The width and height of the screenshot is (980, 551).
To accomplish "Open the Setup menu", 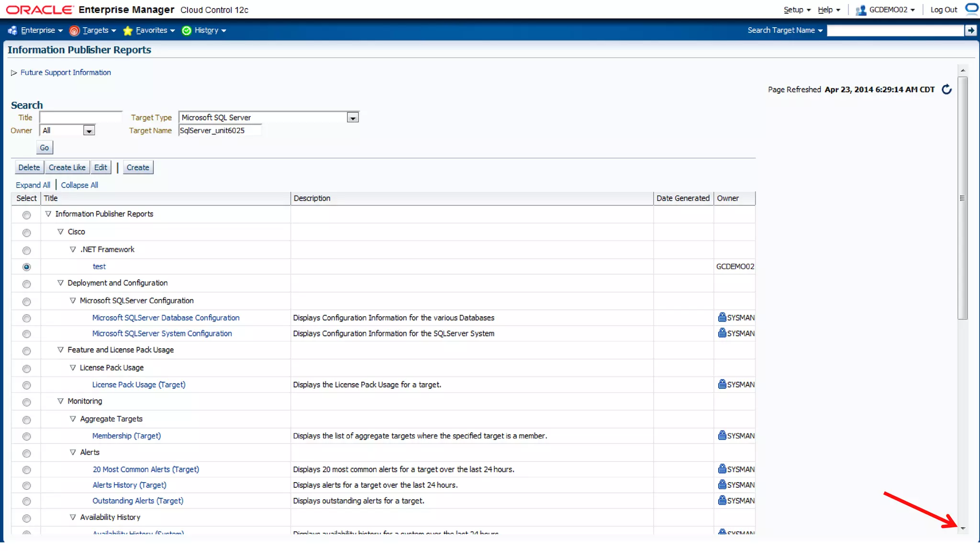I will [x=797, y=10].
